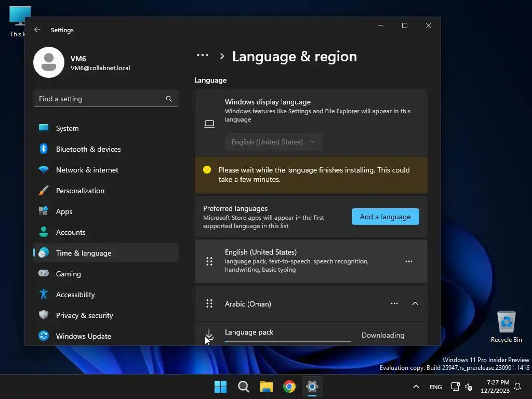Open the Apps settings category
The image size is (532, 399).
[x=106, y=211]
